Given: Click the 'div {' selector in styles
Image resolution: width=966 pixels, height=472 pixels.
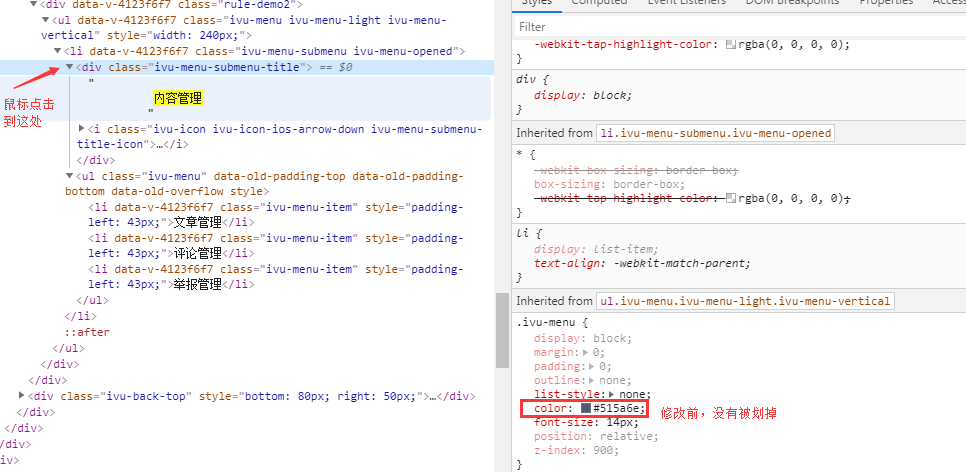Looking at the screenshot, I should tap(532, 79).
